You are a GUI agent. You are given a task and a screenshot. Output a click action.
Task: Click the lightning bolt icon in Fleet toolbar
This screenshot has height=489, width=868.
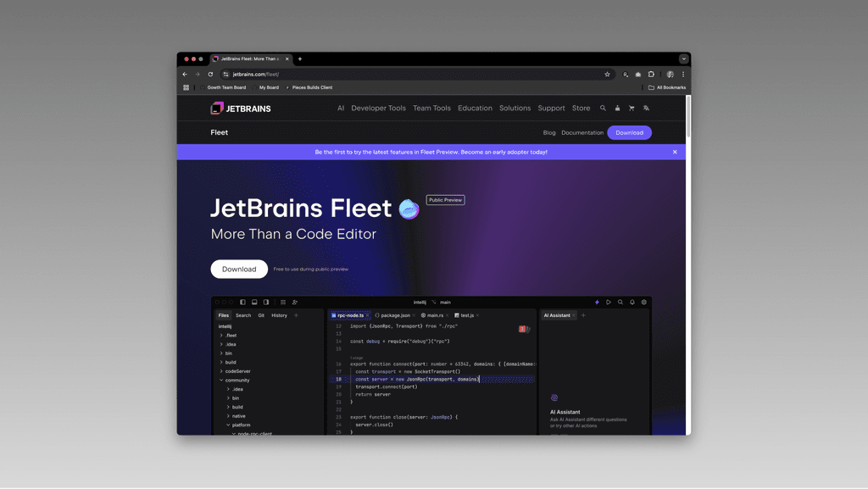597,302
